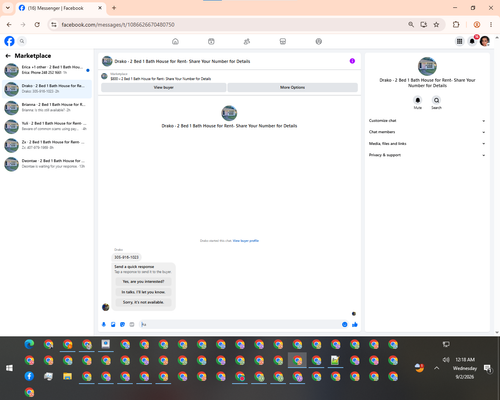This screenshot has width=500, height=400.
Task: Open the emoji picker in message box
Action: [x=344, y=324]
